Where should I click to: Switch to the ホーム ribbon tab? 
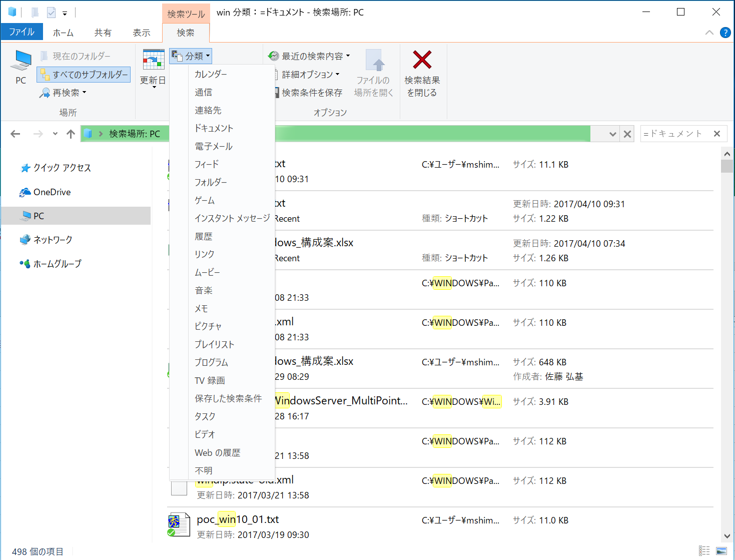pyautogui.click(x=63, y=33)
